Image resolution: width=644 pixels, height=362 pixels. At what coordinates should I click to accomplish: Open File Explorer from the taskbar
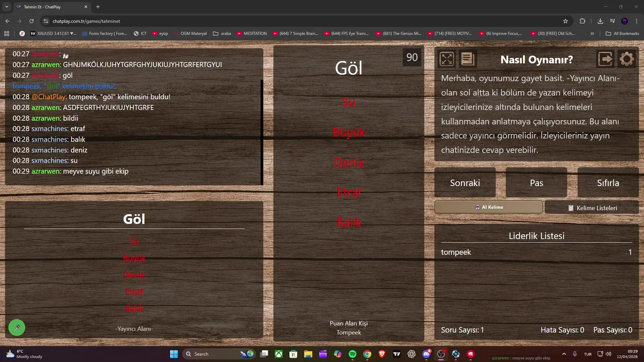pyautogui.click(x=308, y=354)
